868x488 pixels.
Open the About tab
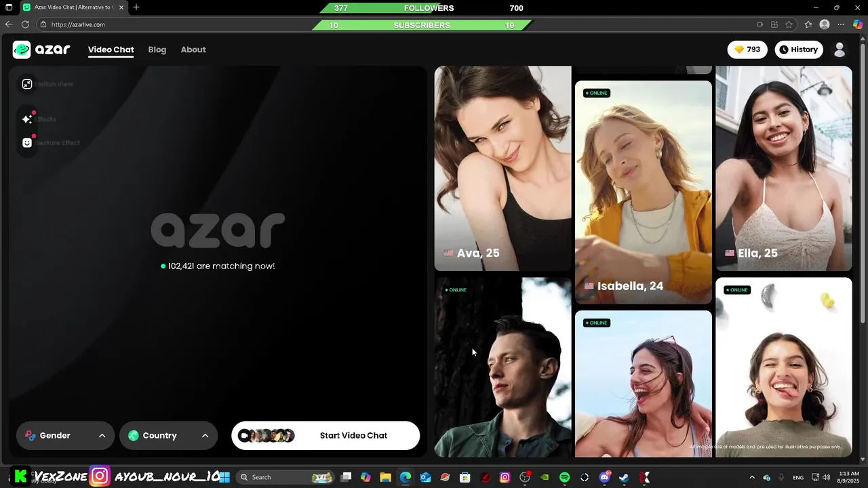(193, 49)
